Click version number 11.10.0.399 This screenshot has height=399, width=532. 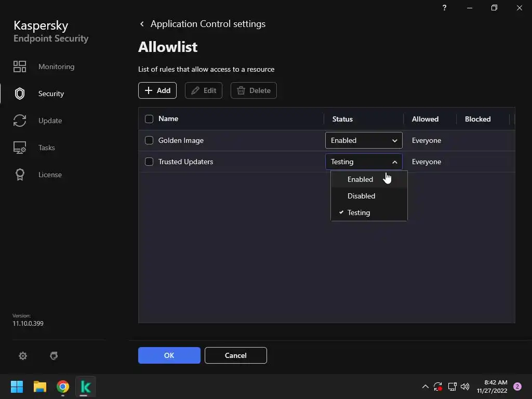coord(28,323)
